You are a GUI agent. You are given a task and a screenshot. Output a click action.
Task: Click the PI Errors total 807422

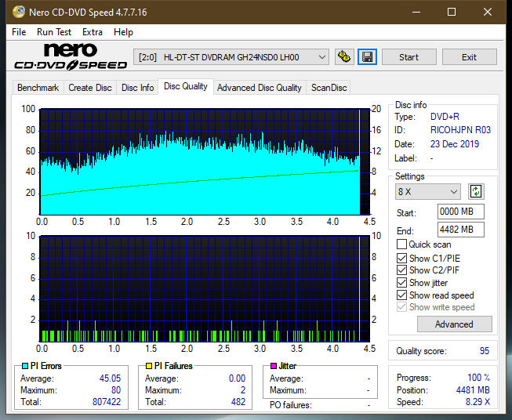pyautogui.click(x=107, y=402)
